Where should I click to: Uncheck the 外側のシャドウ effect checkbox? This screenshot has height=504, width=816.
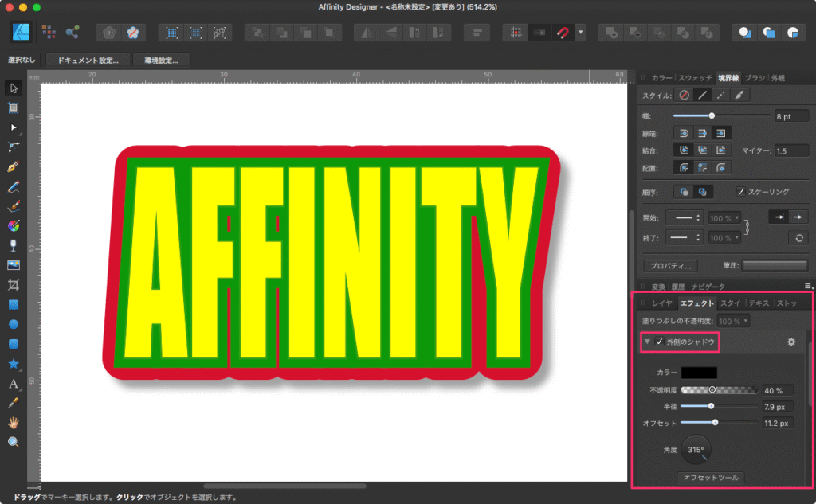click(659, 342)
